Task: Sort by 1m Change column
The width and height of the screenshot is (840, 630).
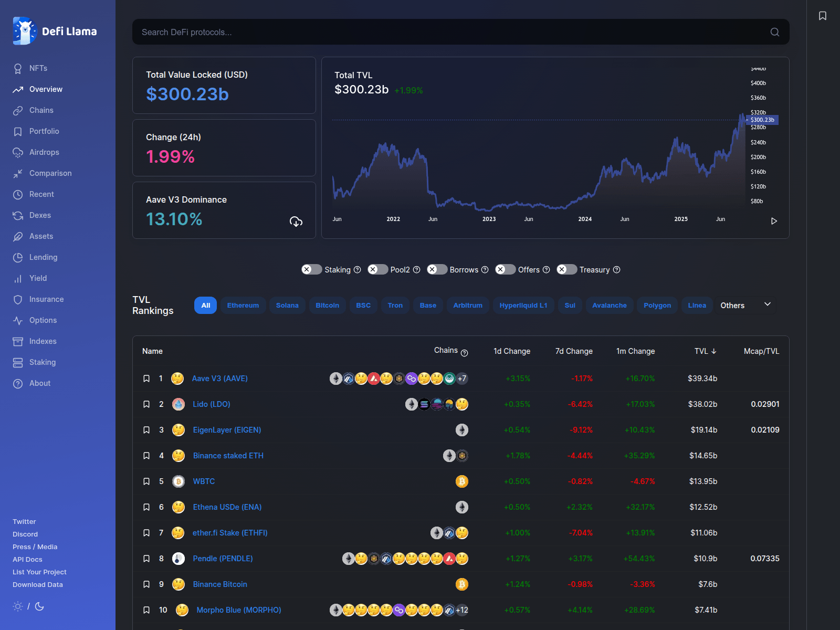Action: [635, 351]
